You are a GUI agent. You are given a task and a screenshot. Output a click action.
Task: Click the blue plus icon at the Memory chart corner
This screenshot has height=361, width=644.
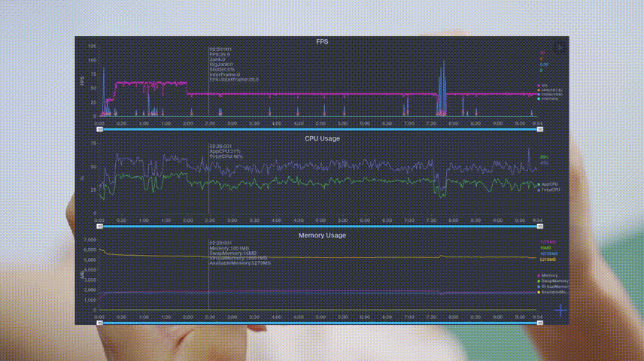point(560,311)
